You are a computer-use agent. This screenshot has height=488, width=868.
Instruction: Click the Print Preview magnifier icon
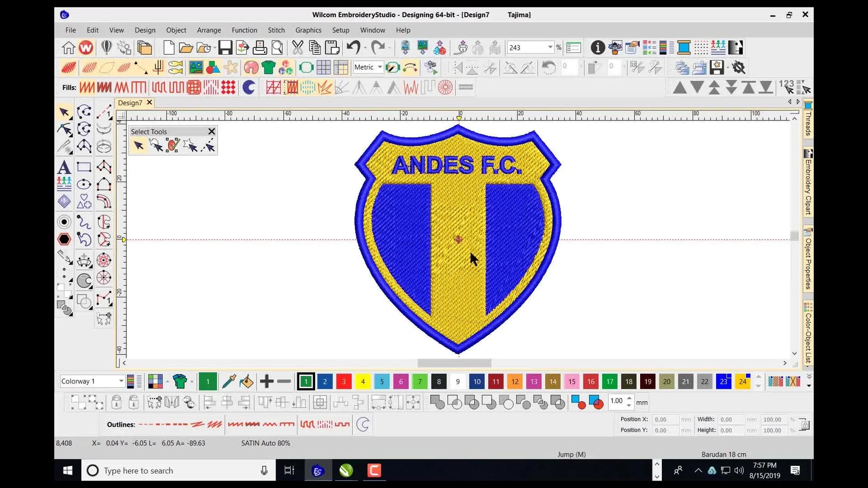click(x=277, y=48)
